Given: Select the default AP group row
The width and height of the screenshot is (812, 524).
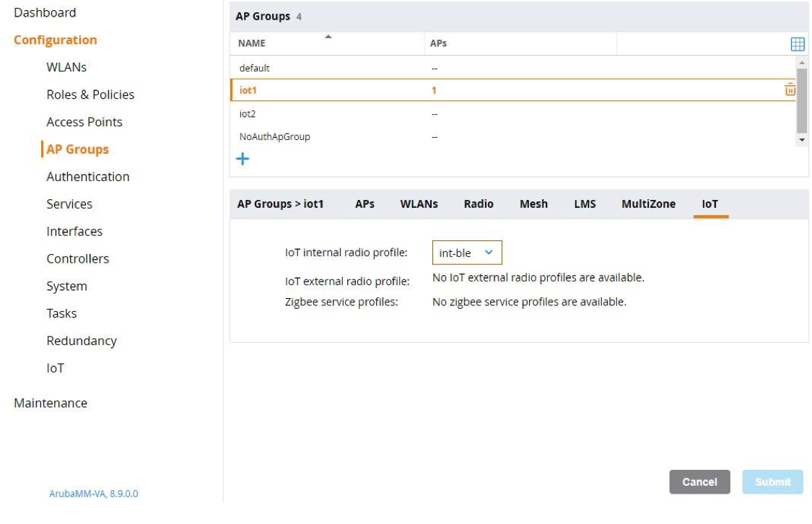Looking at the screenshot, I should [255, 68].
